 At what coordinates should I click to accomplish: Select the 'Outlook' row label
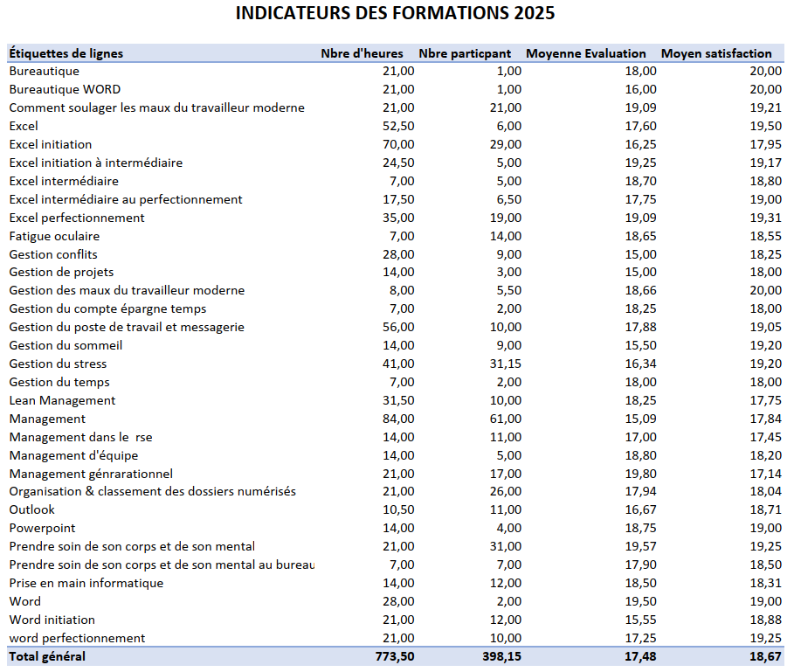coord(31,509)
